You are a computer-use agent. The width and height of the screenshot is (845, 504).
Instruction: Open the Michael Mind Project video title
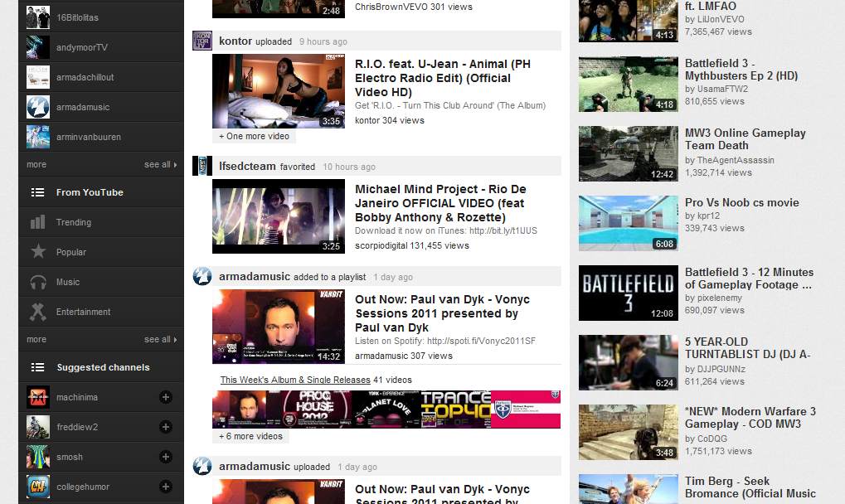(x=440, y=201)
